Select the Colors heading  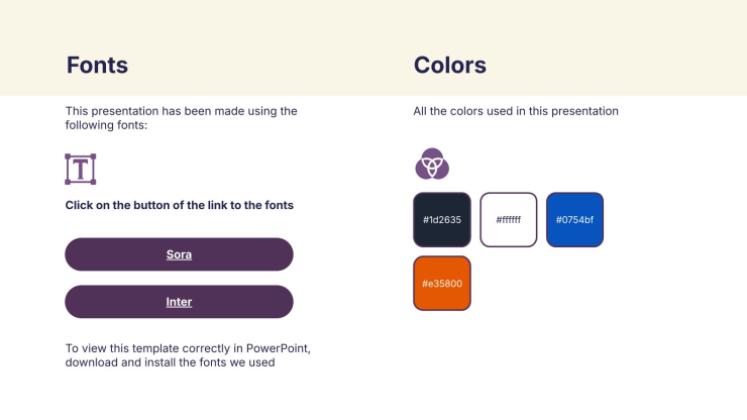point(450,65)
